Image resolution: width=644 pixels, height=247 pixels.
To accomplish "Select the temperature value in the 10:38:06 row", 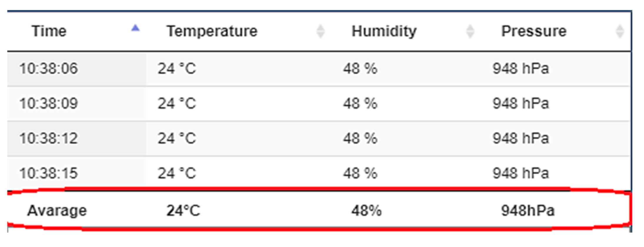I will (x=177, y=69).
